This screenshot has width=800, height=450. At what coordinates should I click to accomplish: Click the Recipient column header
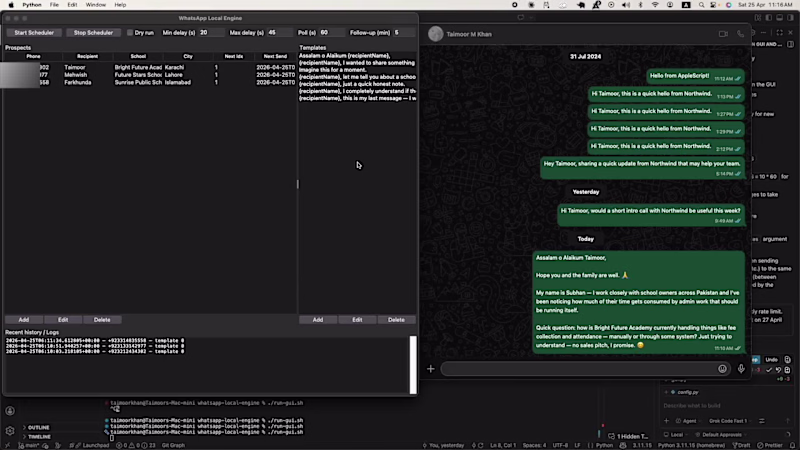pyautogui.click(x=87, y=57)
